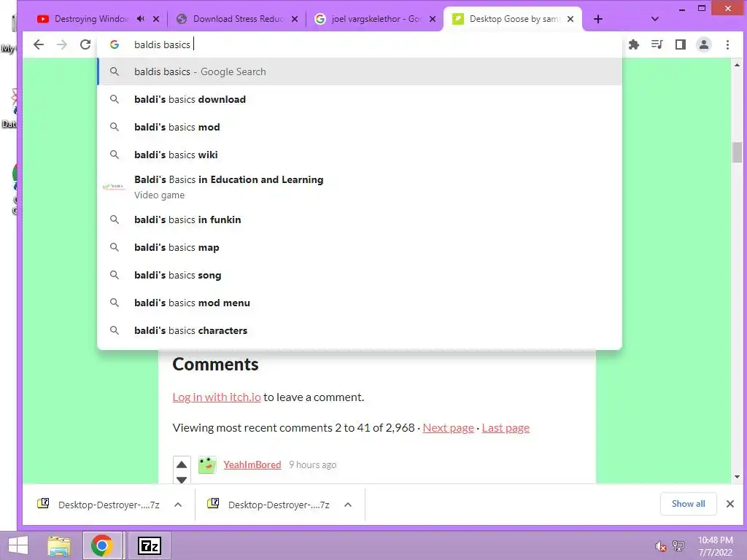Screen dimensions: 747x560
Task: Open the Windows Start button
Action: coord(18,545)
